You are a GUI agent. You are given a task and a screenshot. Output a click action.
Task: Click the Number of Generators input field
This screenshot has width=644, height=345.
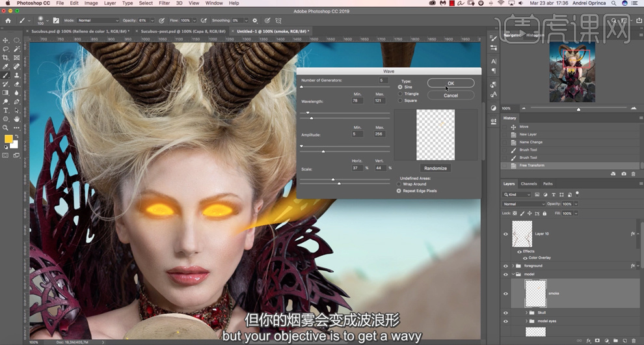pos(383,80)
